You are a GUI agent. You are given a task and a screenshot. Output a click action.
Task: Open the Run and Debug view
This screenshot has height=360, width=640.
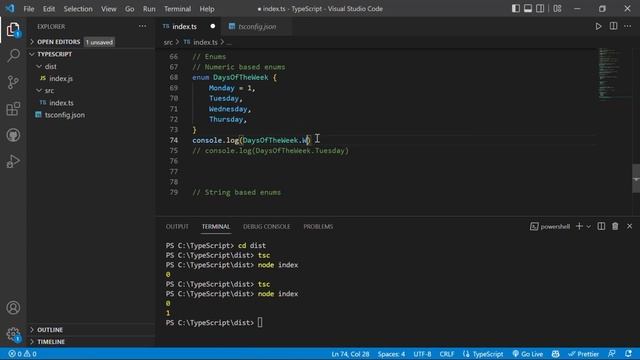[13, 162]
